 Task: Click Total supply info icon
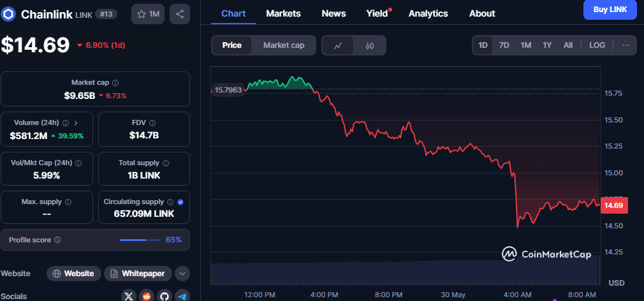tap(166, 163)
